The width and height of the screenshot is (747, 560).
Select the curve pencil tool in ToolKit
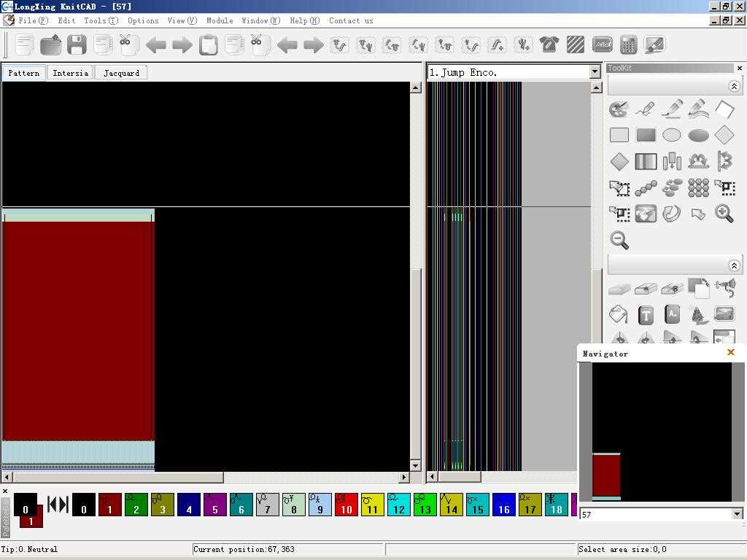[698, 109]
